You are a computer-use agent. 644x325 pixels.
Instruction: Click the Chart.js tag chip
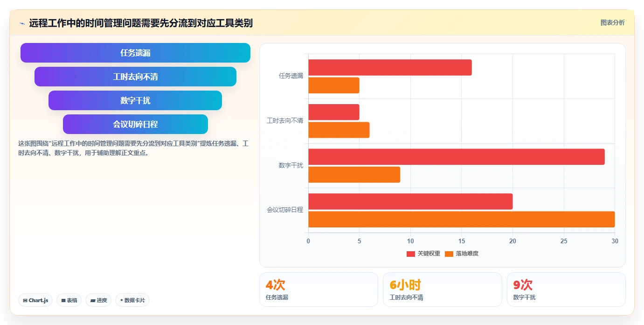35,300
